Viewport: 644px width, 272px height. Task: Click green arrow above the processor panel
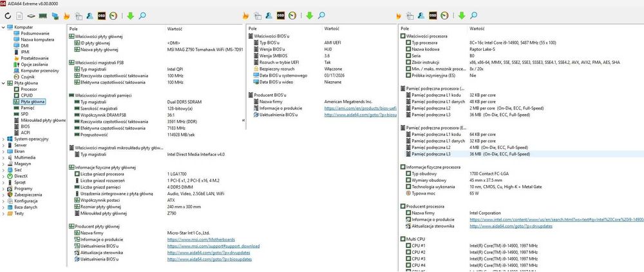[462, 15]
